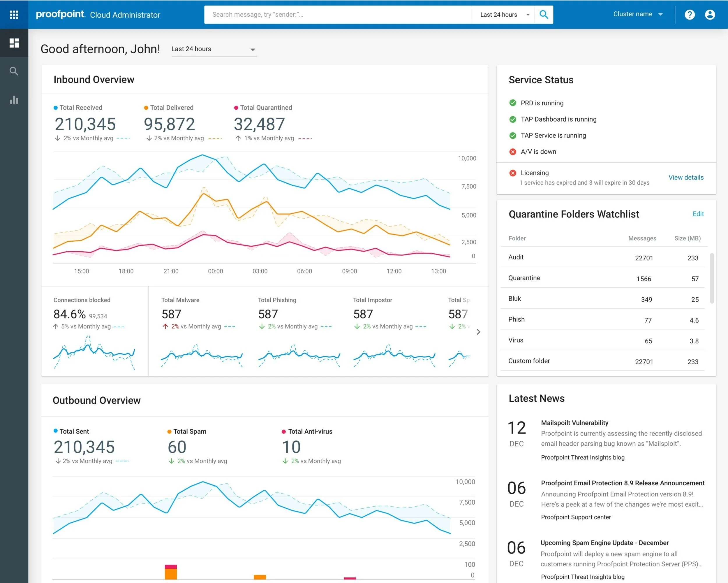Open the Cluster name dropdown
Screen dimensions: 728x583
[x=638, y=14]
